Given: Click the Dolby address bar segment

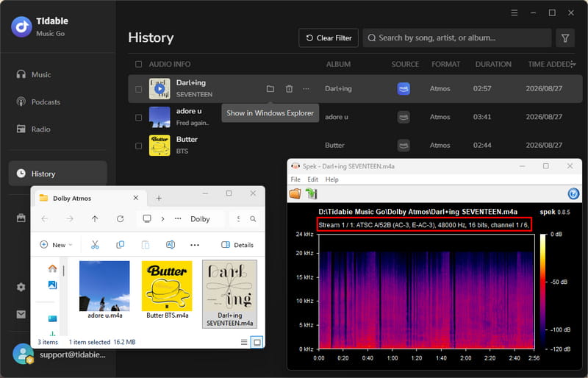Looking at the screenshot, I should [200, 219].
